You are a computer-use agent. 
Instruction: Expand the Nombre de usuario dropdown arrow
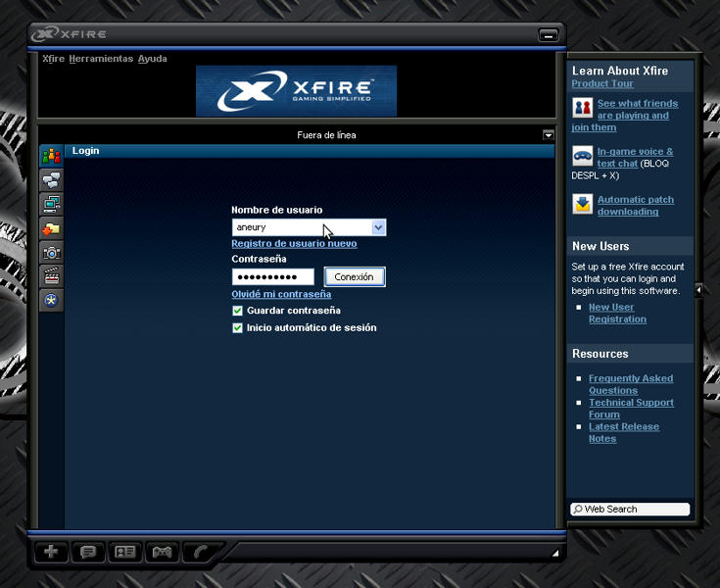click(x=378, y=227)
